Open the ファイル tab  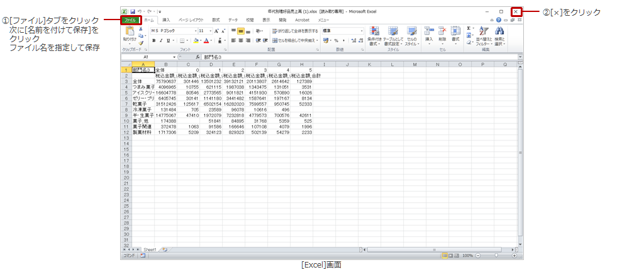pos(130,20)
